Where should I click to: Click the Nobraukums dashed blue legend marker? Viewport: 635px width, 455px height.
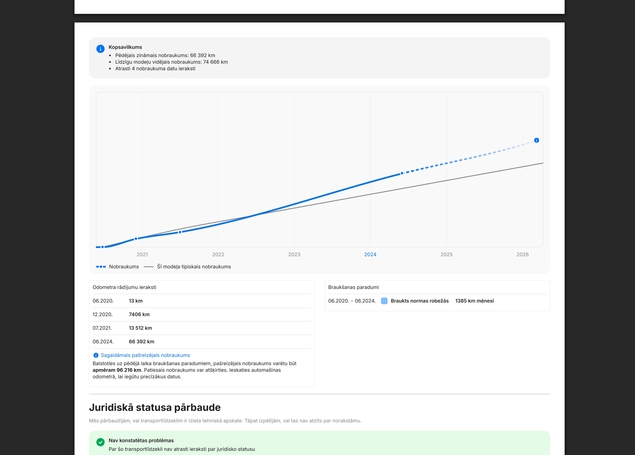tap(101, 267)
